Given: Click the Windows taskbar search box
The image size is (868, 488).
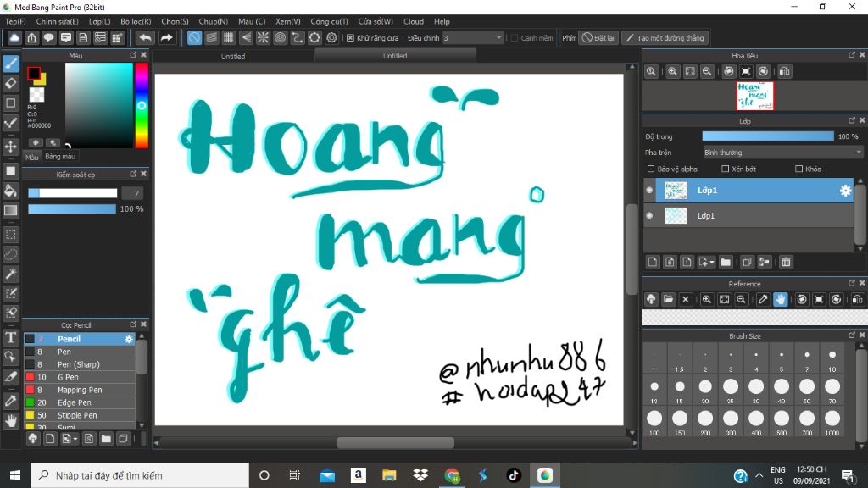Looking at the screenshot, I should tap(140, 475).
